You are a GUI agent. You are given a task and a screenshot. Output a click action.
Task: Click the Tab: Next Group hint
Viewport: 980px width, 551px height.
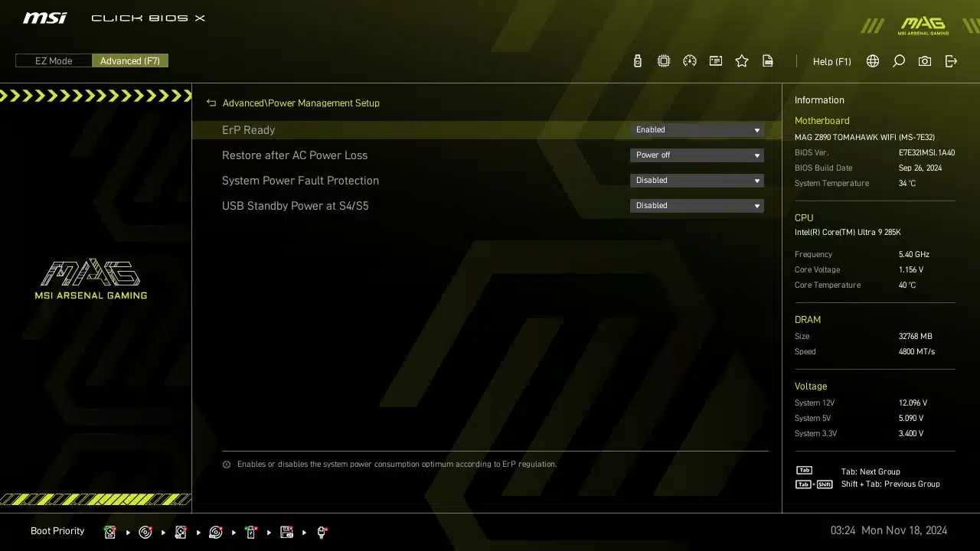click(871, 472)
